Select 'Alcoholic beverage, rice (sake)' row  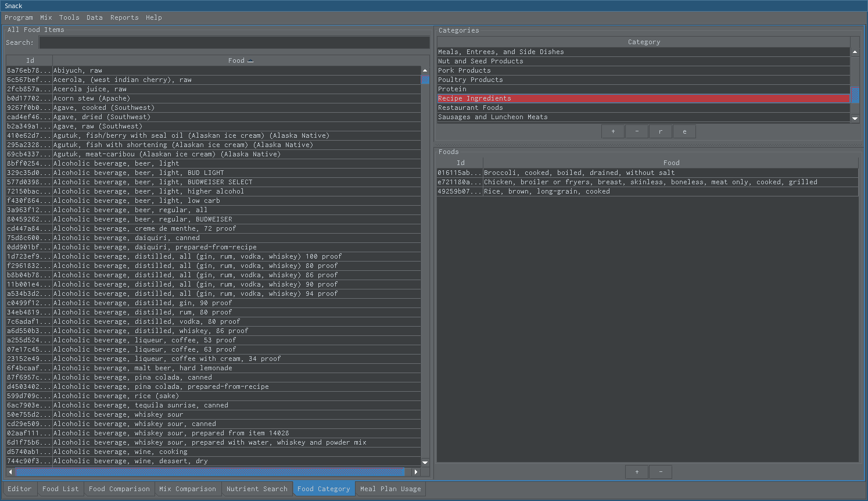pyautogui.click(x=213, y=396)
